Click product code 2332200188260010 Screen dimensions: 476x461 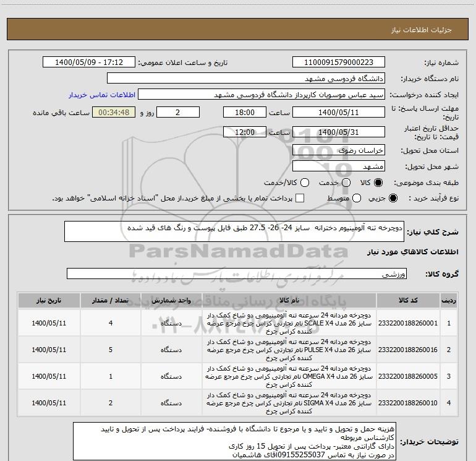tap(408, 403)
